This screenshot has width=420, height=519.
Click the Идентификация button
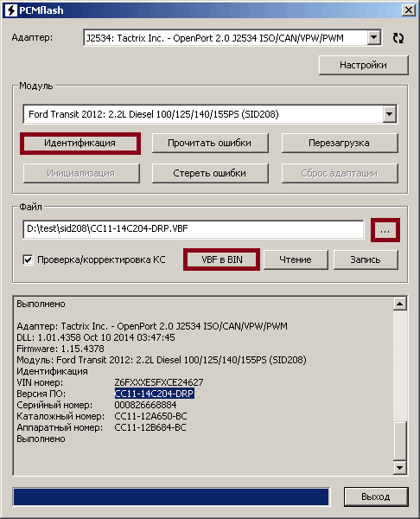click(x=80, y=143)
